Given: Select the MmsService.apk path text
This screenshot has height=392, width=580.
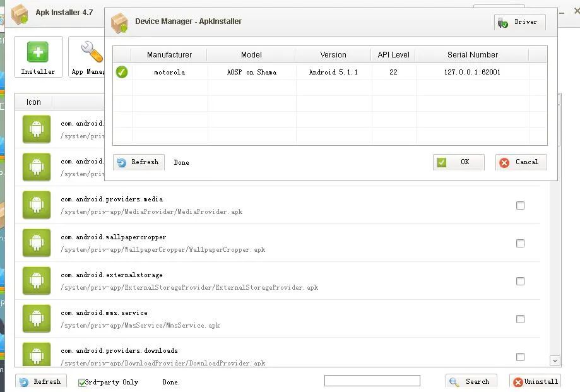Looking at the screenshot, I should [140, 326].
